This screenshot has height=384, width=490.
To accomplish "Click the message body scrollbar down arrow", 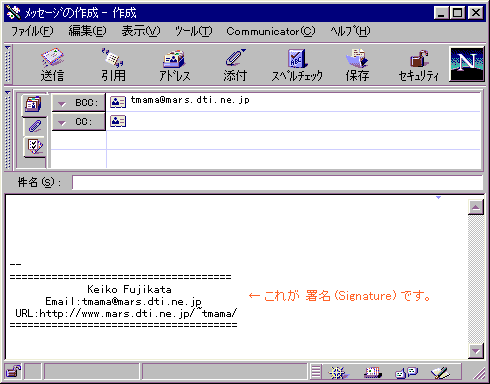I will click(x=476, y=351).
